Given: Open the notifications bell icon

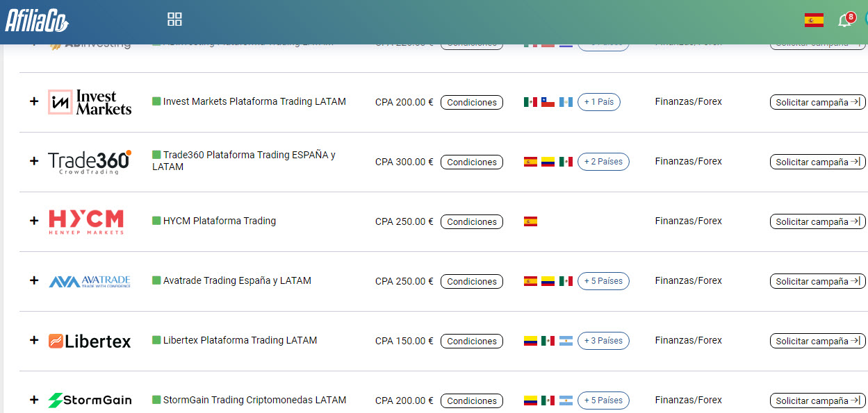Looking at the screenshot, I should point(844,20).
